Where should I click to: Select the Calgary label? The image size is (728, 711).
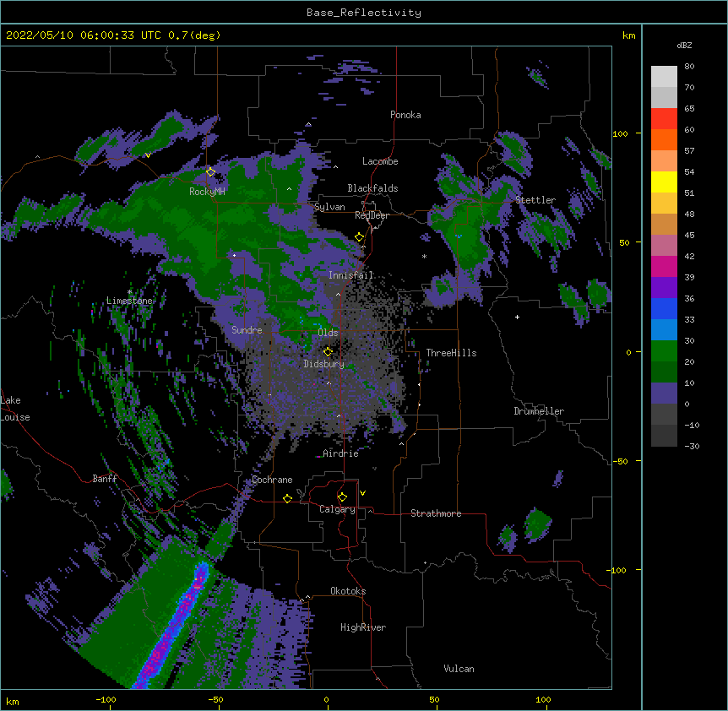337,509
